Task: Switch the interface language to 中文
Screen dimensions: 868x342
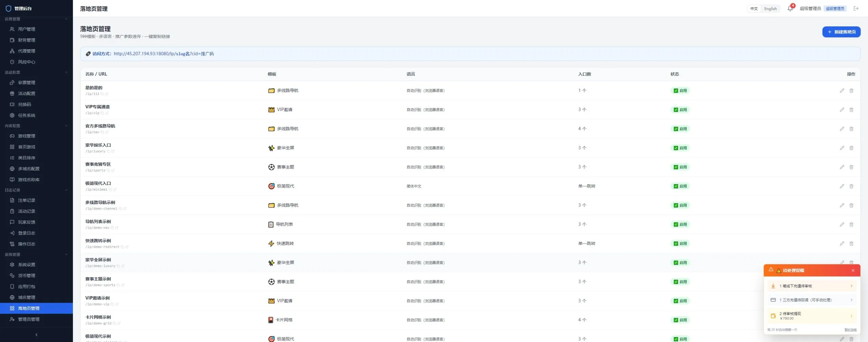Action: [x=754, y=9]
